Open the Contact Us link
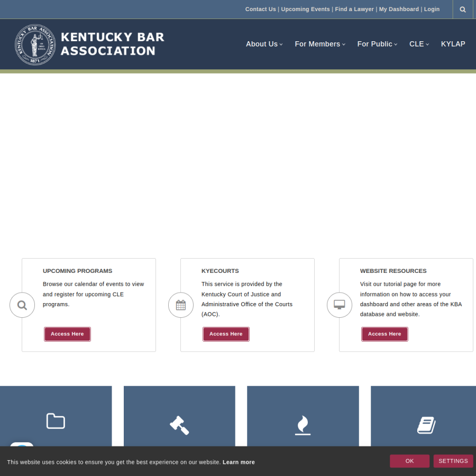 (x=260, y=9)
